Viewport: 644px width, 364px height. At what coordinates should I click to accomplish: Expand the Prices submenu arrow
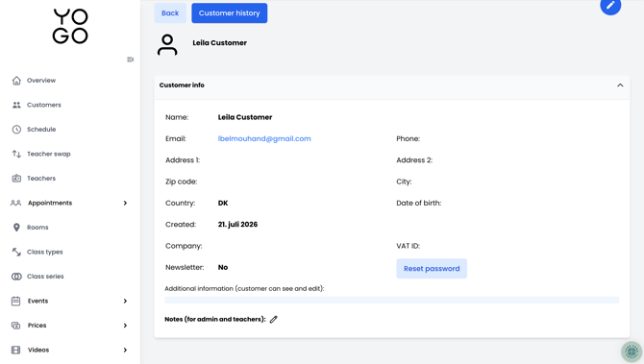(x=125, y=326)
